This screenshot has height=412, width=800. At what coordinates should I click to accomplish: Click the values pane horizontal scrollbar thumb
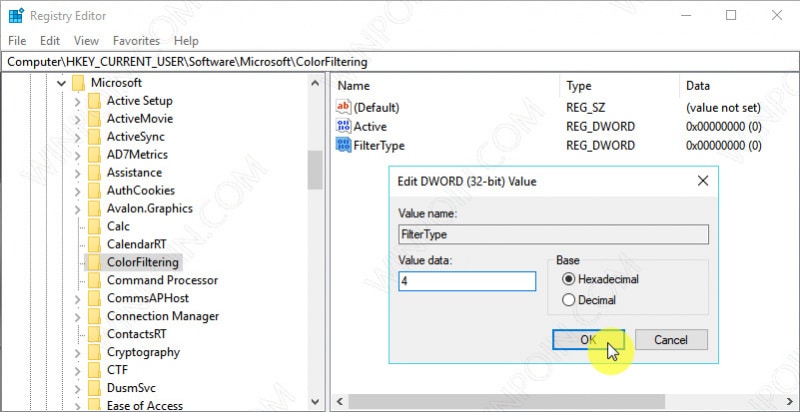pos(507,401)
